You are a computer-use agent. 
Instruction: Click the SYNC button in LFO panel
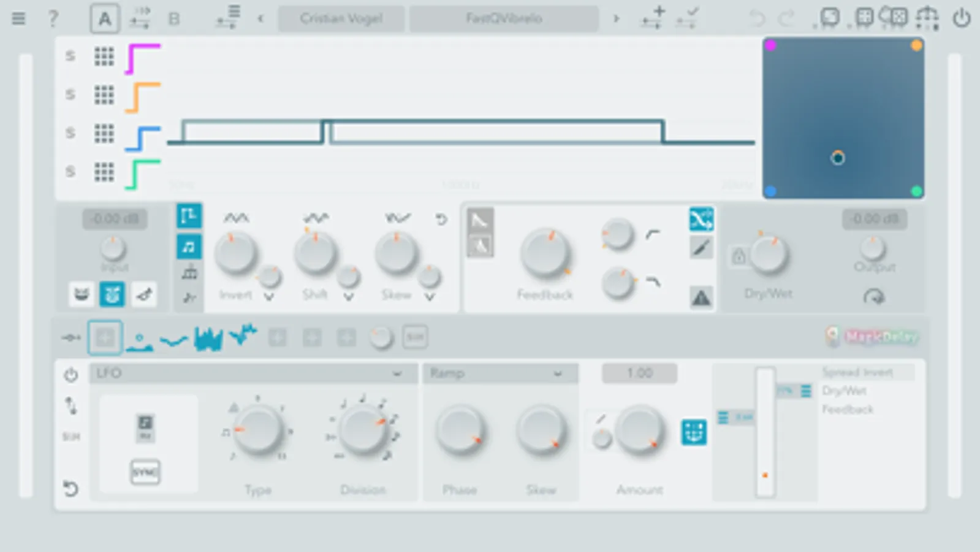tap(145, 472)
